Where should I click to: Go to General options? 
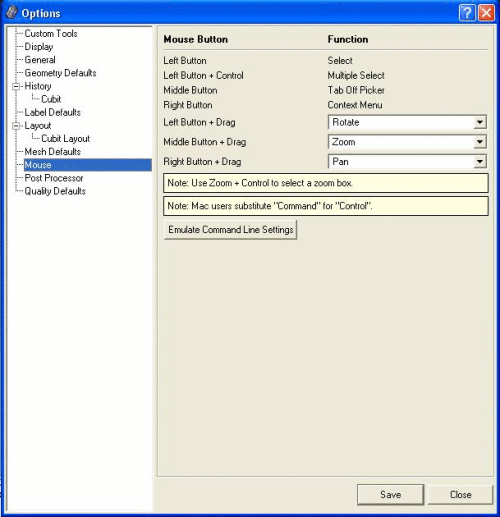[x=40, y=60]
